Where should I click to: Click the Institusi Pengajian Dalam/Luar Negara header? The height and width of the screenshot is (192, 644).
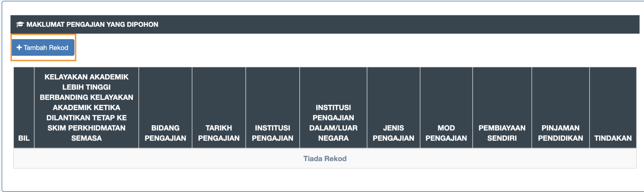tap(333, 123)
